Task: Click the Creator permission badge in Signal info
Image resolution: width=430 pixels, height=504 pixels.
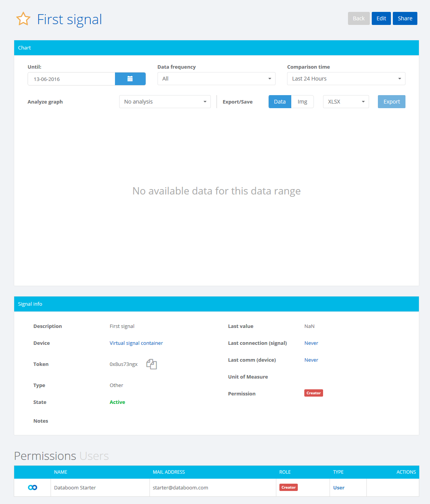Action: (313, 393)
